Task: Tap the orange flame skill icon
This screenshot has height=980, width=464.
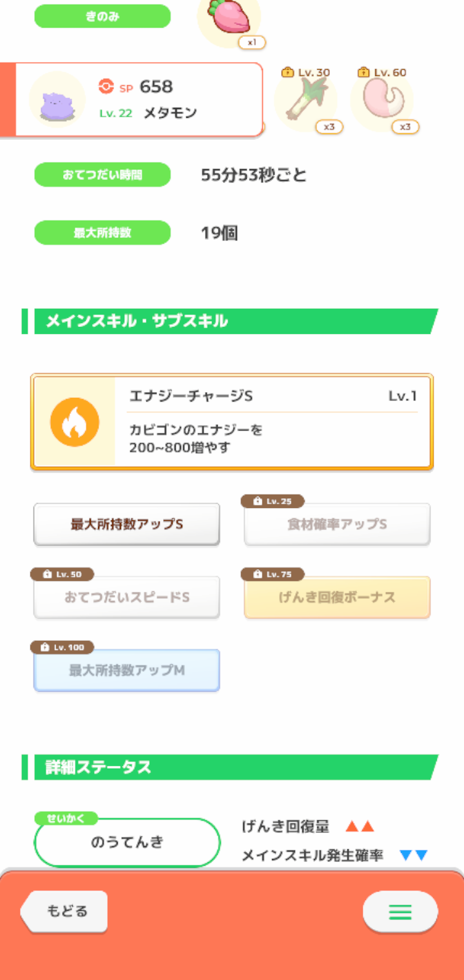Action: click(x=75, y=422)
